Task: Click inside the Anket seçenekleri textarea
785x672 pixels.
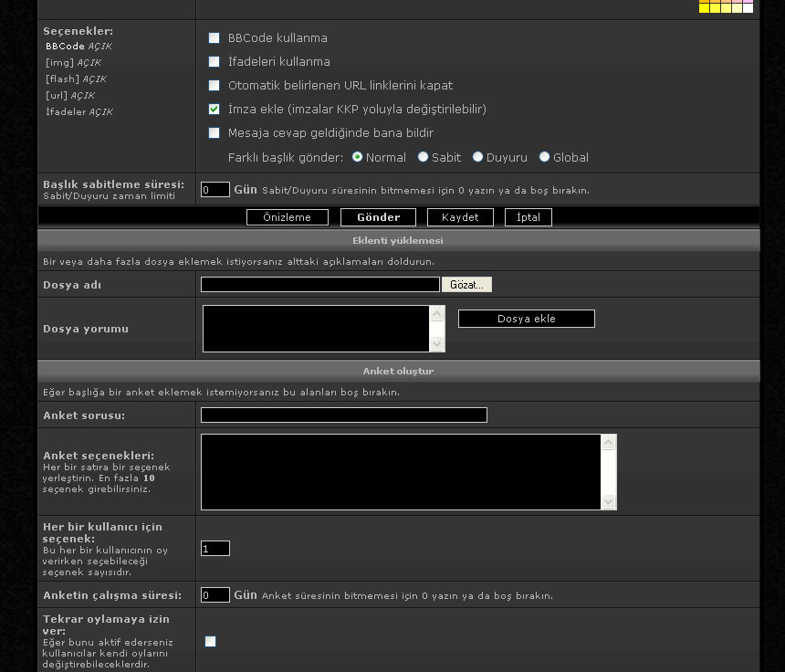Action: [401, 472]
